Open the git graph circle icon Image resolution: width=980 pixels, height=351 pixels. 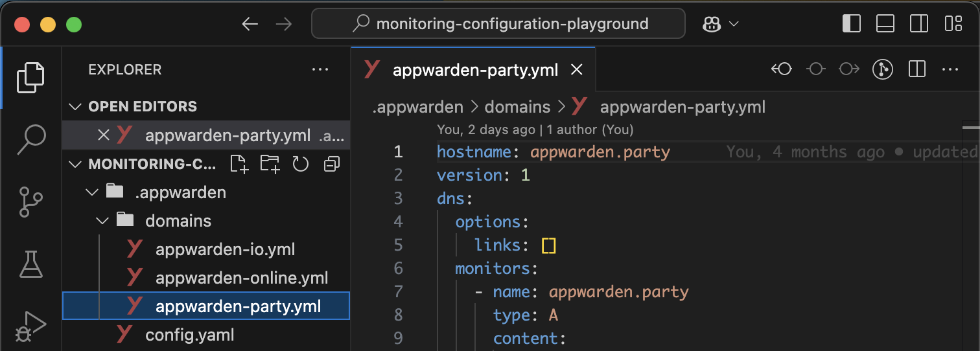click(883, 69)
